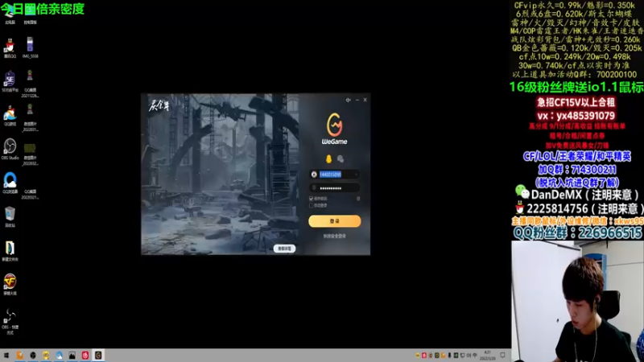Open the Control Panel desktop icon
Viewport: 644px width, 362px height.
(x=30, y=15)
